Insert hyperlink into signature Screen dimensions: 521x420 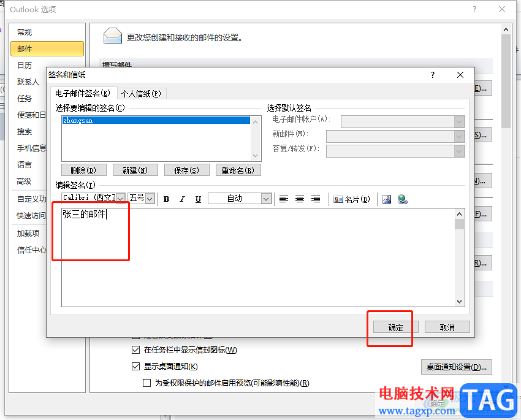[402, 199]
